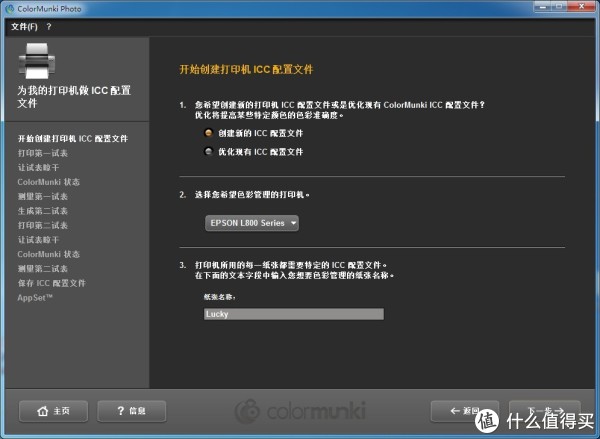Viewport: 600px width, 439px height.
Task: Select second 让试表晾干 step below 打印第二试表
Action: (x=38, y=240)
